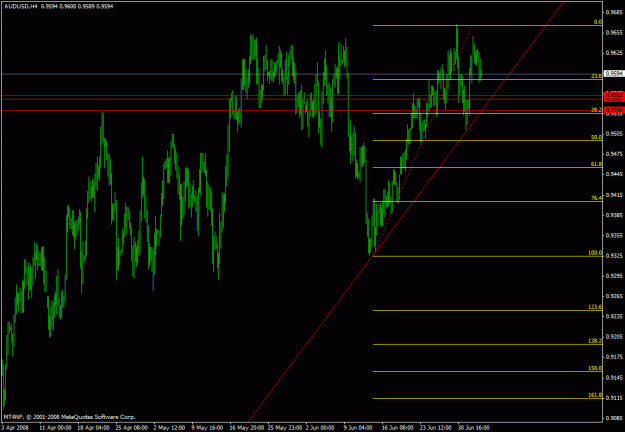This screenshot has height=432, width=625.
Task: Click the 23 Jun 12:00 time label
Action: (436, 428)
